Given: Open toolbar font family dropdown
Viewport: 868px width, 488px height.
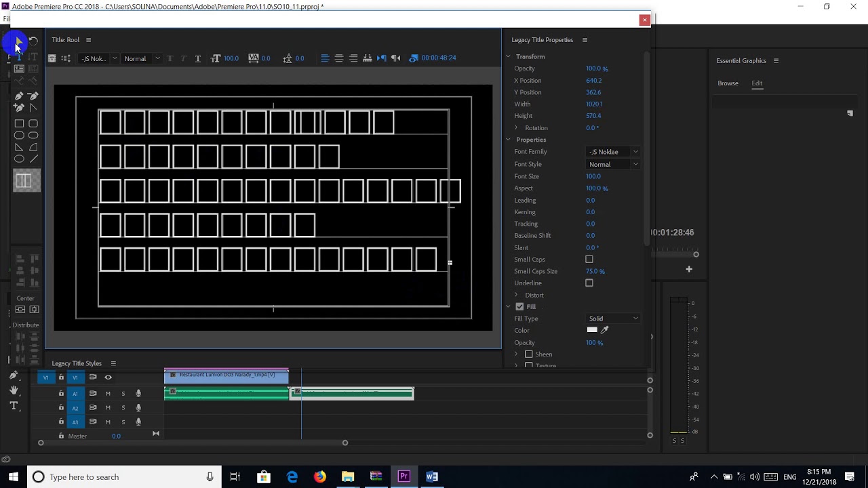Looking at the screenshot, I should (98, 58).
